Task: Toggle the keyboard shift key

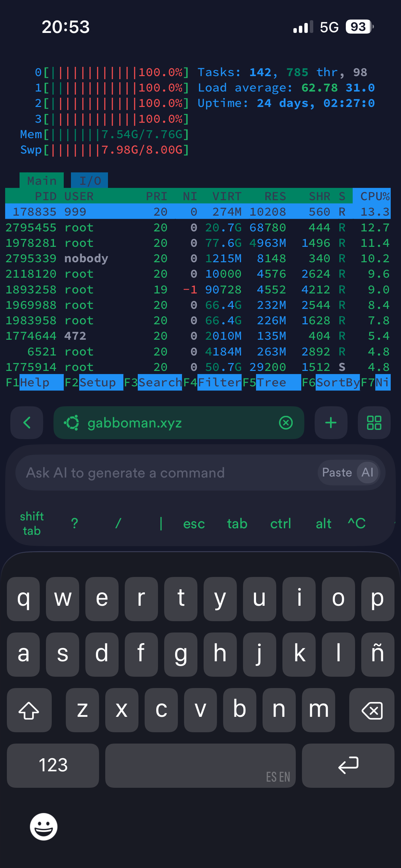Action: click(29, 710)
